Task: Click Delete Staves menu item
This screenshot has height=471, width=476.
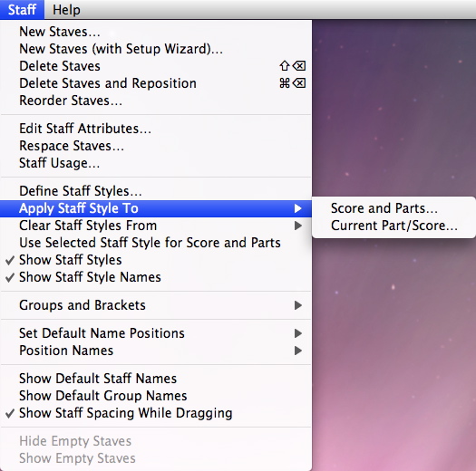Action: coord(156,66)
